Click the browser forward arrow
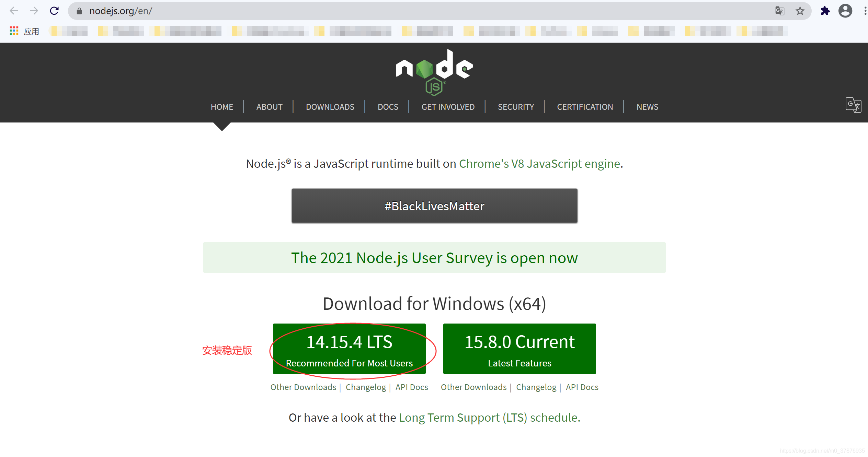Viewport: 868px width, 457px height. 34,11
